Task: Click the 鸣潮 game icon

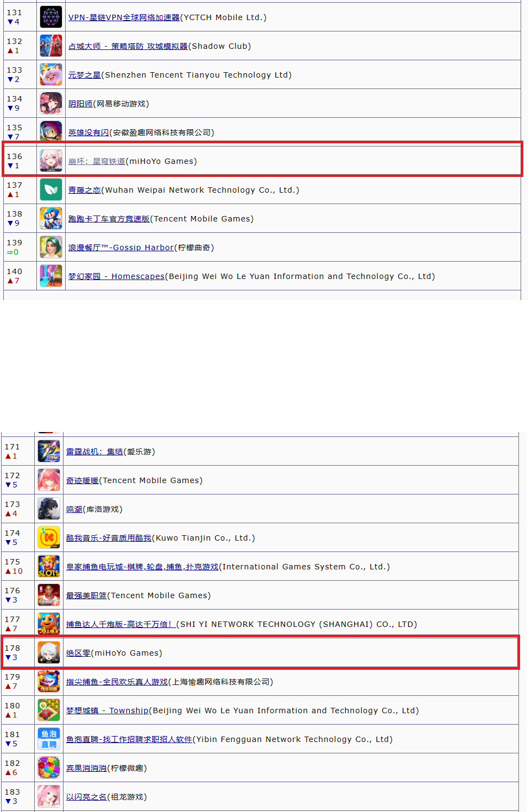Action: pyautogui.click(x=49, y=509)
